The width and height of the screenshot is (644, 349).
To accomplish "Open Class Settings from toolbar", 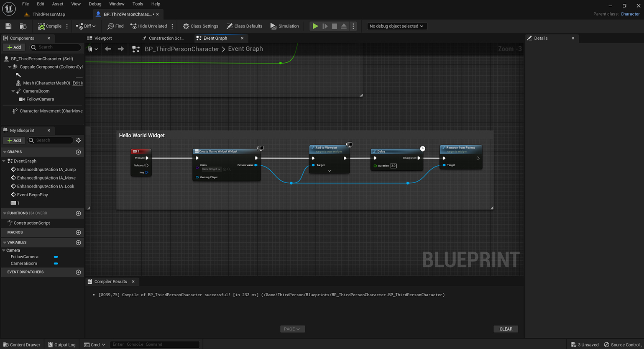I will (x=200, y=26).
